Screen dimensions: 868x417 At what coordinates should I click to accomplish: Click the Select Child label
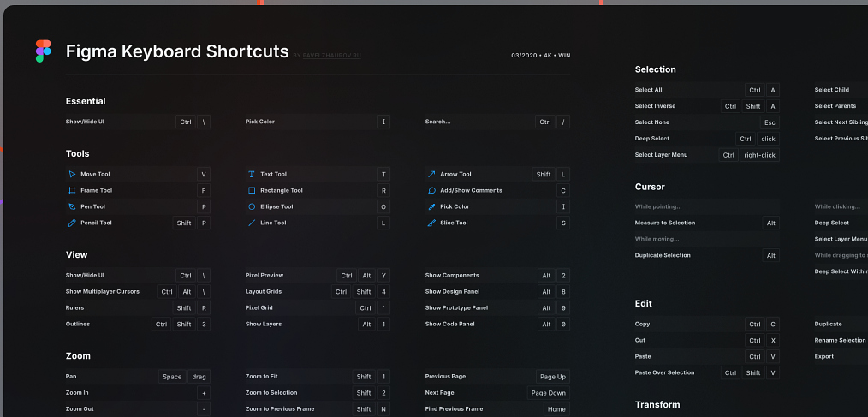[x=832, y=90]
